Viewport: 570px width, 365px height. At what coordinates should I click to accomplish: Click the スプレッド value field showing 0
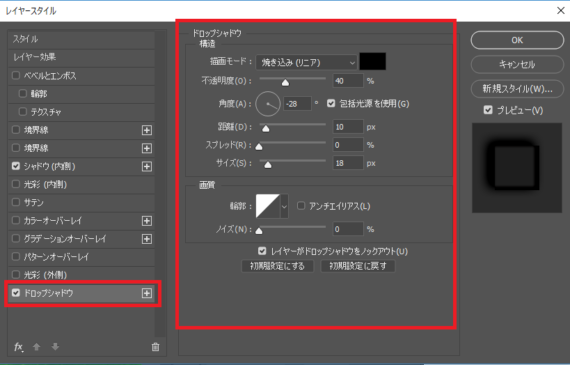point(348,145)
